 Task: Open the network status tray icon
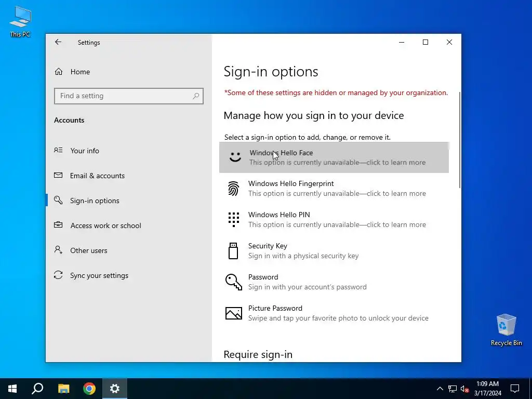[453, 389]
